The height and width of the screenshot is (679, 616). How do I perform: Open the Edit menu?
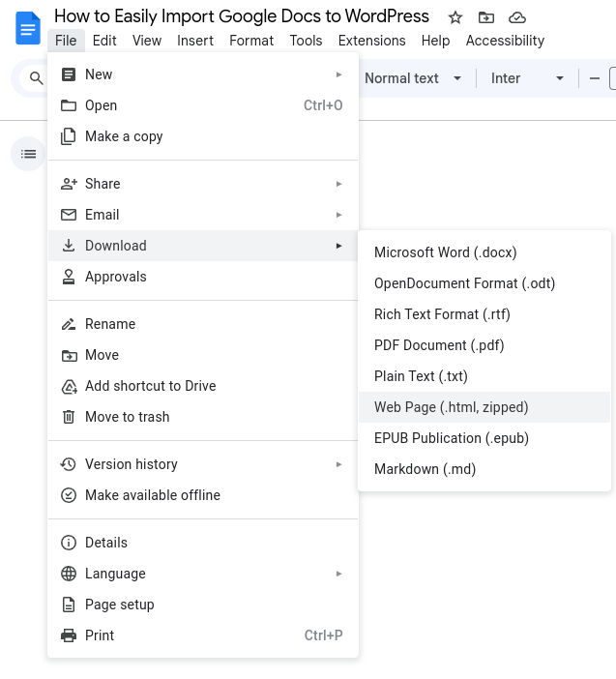pos(104,41)
